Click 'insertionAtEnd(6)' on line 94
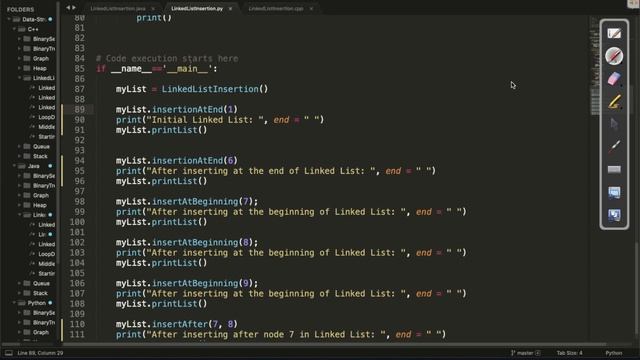Screen dimensions: 640x360 (194, 160)
